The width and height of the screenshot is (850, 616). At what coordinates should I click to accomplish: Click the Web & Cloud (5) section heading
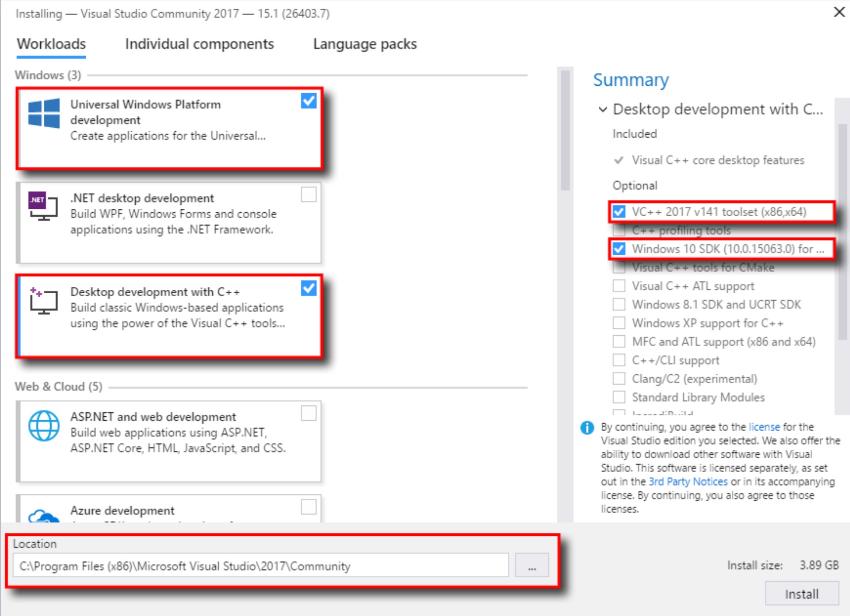[58, 386]
